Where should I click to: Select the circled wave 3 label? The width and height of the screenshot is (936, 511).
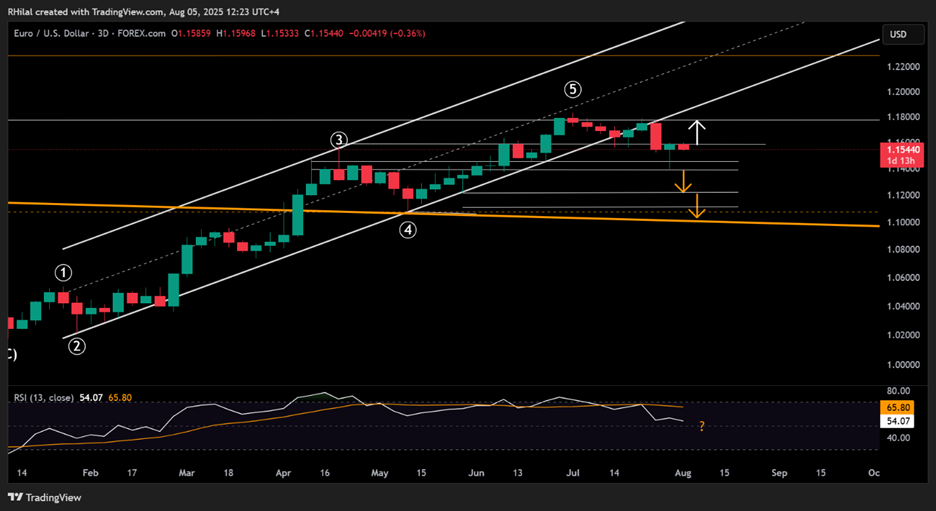[x=340, y=140]
